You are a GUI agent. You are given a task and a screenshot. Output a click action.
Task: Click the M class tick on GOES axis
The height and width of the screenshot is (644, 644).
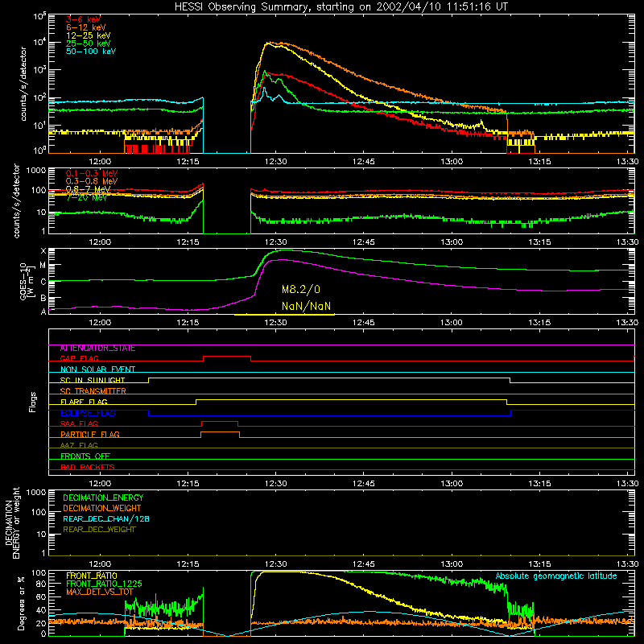pyautogui.click(x=43, y=266)
